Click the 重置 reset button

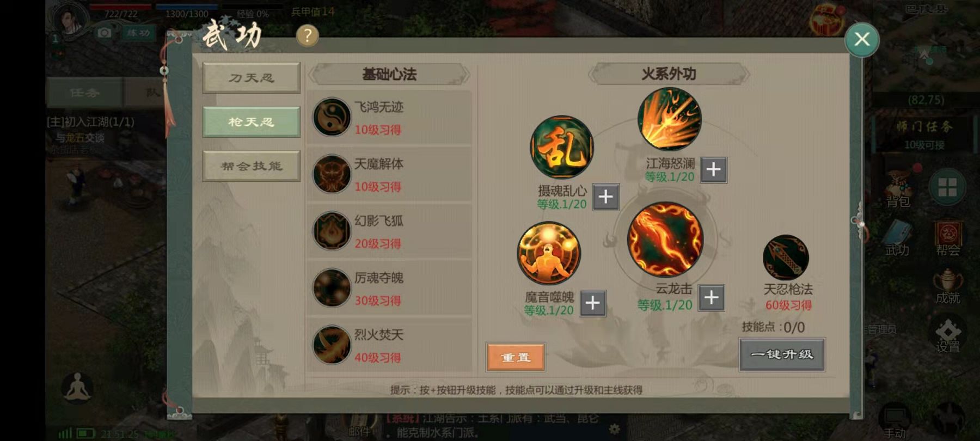pyautogui.click(x=516, y=357)
